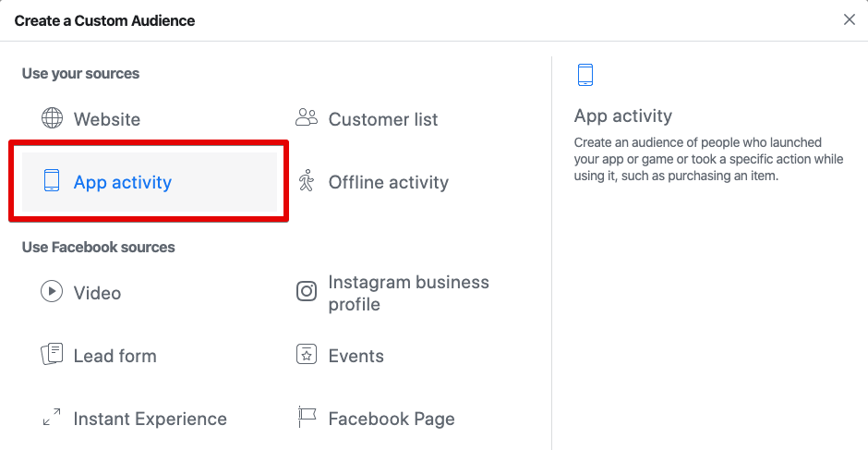The height and width of the screenshot is (450, 868).
Task: Choose Instagram business profile option
Action: pyautogui.click(x=408, y=293)
